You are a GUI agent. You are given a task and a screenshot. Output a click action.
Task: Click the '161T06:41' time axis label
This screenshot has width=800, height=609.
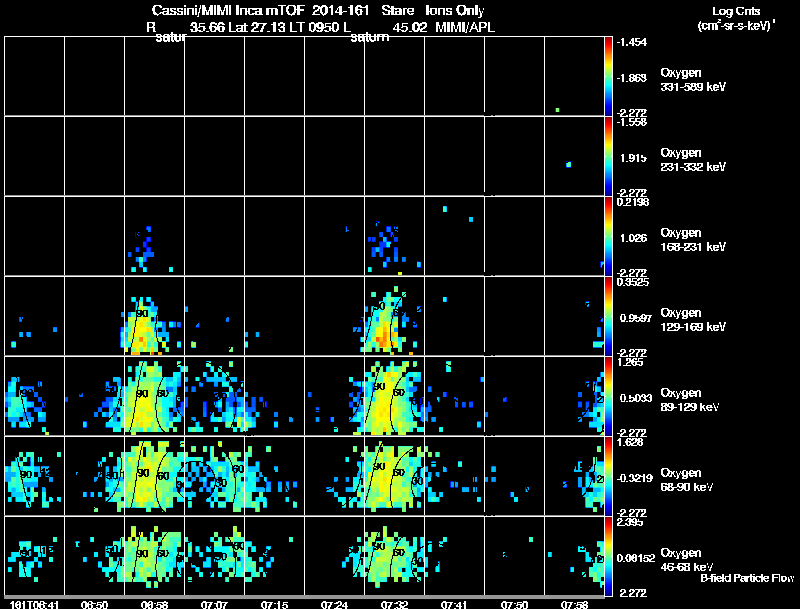[x=34, y=605]
